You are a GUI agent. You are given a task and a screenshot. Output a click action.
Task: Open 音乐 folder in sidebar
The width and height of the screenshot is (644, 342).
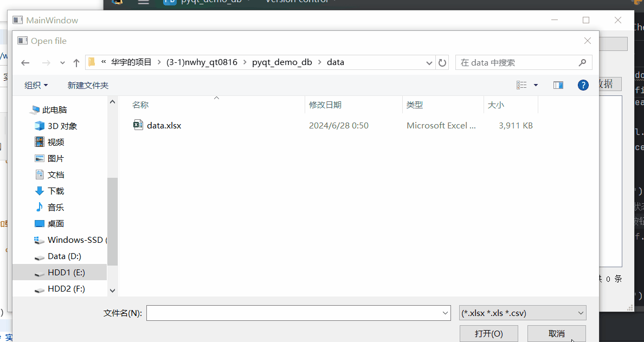pos(50,208)
